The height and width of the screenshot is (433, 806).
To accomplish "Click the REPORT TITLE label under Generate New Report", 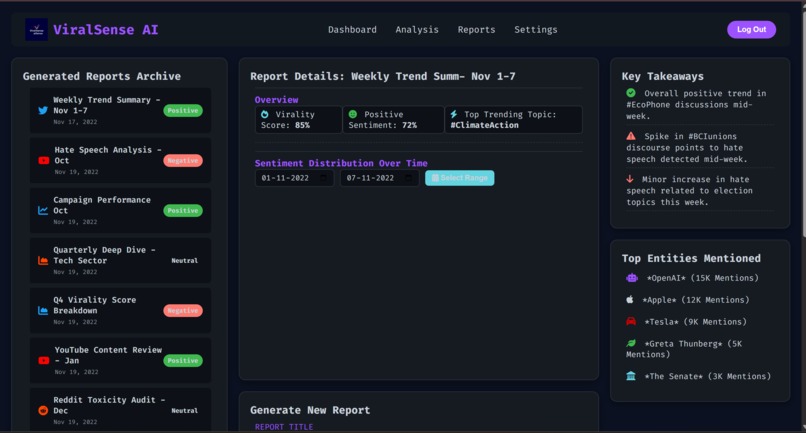I will click(x=284, y=427).
